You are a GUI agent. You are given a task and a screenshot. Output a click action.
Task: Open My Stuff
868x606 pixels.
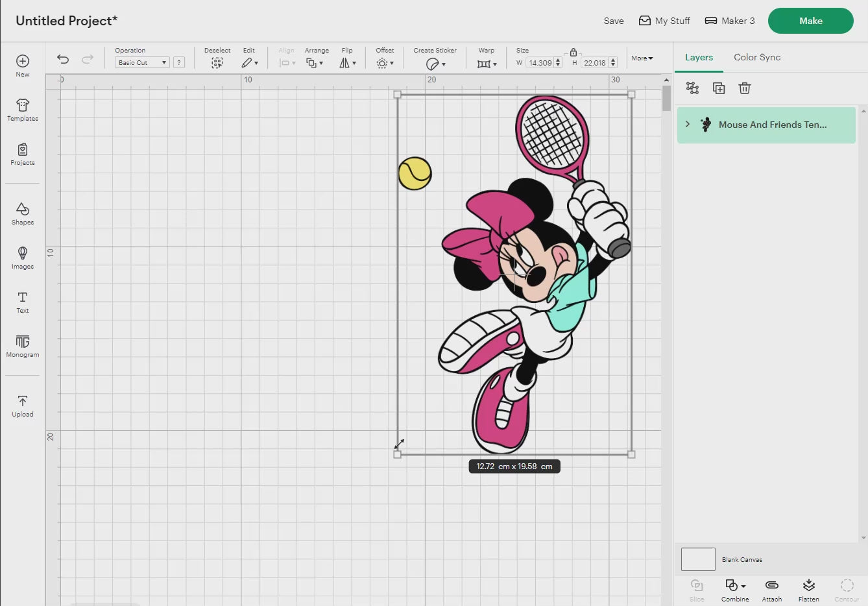tap(664, 21)
